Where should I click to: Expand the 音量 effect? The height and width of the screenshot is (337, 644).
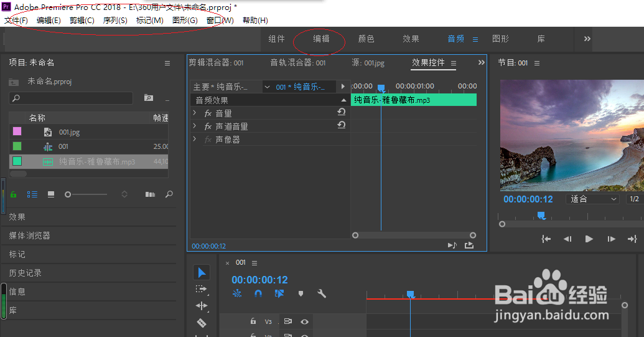point(195,112)
